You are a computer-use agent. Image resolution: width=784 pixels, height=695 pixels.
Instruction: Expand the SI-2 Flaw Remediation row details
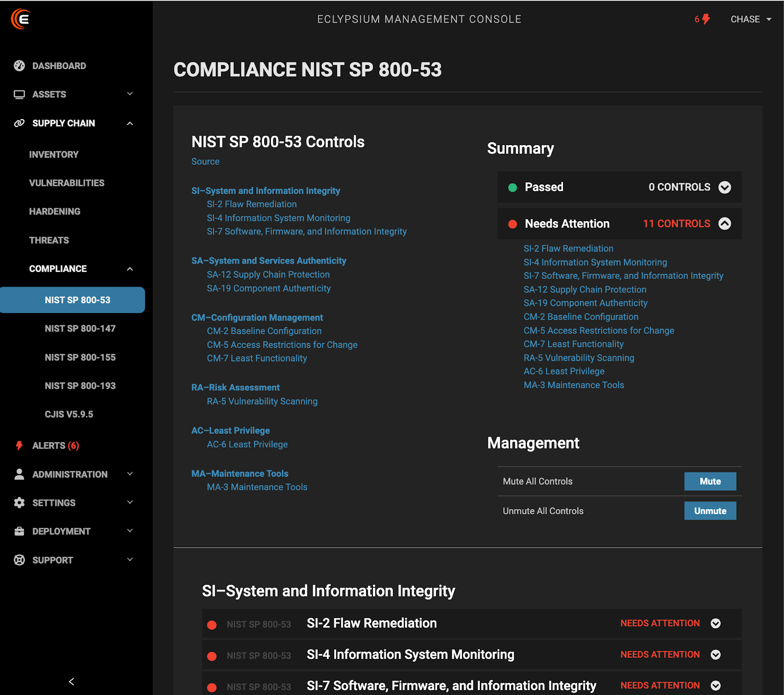pyautogui.click(x=716, y=623)
